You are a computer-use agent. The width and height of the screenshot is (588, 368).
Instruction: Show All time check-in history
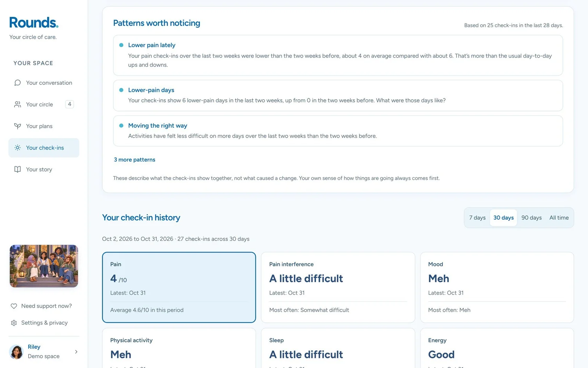click(x=559, y=218)
